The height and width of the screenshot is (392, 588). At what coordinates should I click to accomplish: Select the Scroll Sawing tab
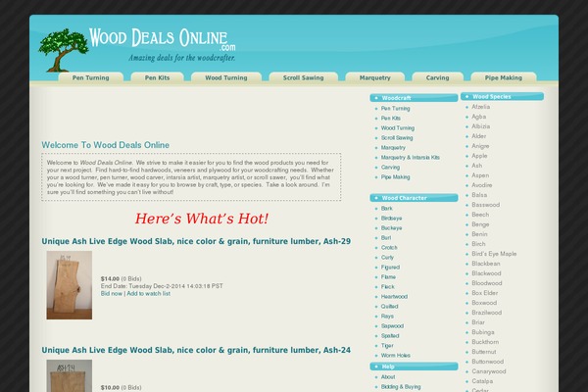(x=304, y=77)
